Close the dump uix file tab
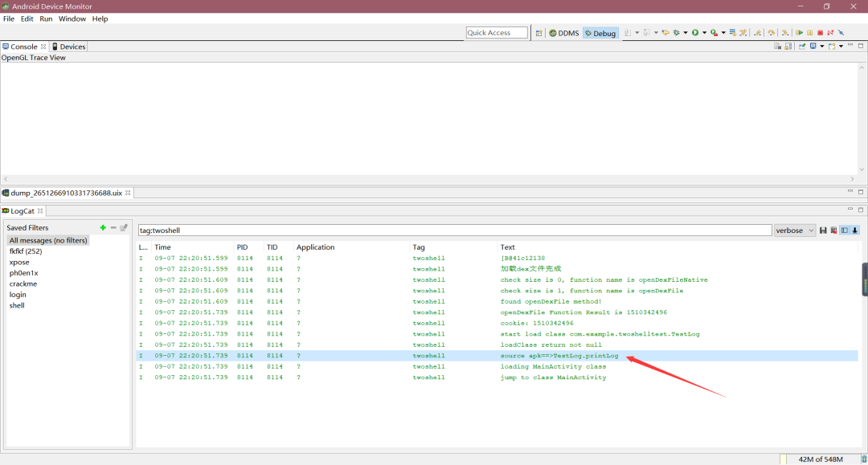This screenshot has width=868, height=465. pos(128,193)
